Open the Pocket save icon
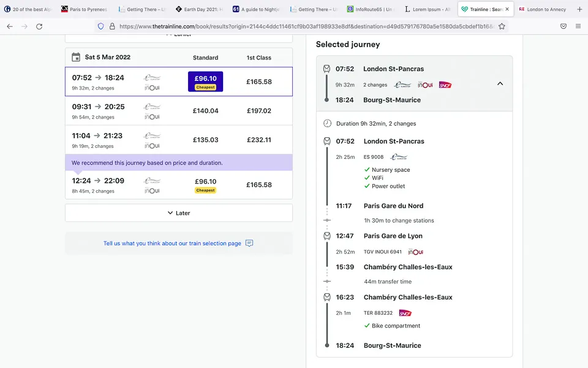Viewport: 588px width, 368px height. 563,26
